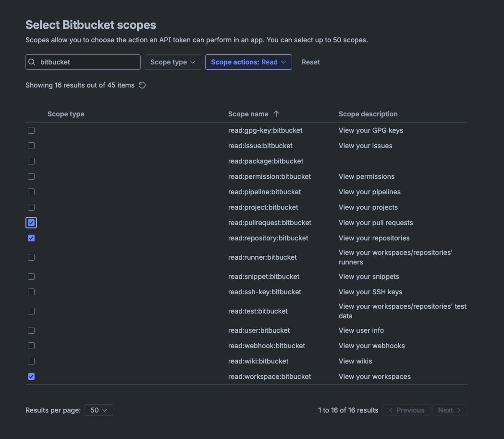The width and height of the screenshot is (504, 439).
Task: Enable the read:issue:bitbucket scope
Action: [31, 145]
